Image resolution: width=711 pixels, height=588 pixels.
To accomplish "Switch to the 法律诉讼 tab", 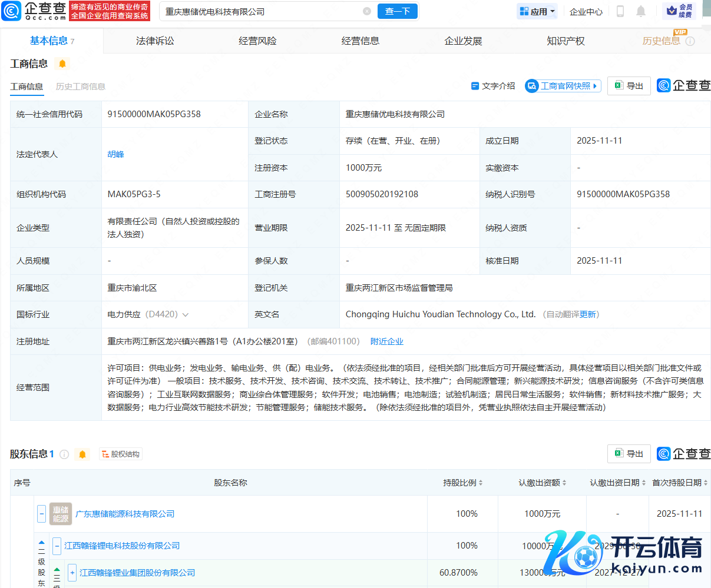I will pyautogui.click(x=155, y=41).
